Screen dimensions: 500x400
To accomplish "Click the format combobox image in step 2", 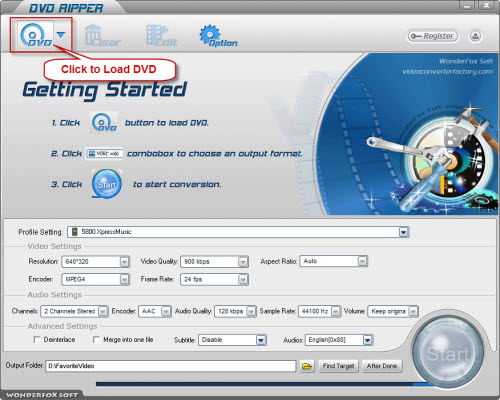I will pos(104,154).
